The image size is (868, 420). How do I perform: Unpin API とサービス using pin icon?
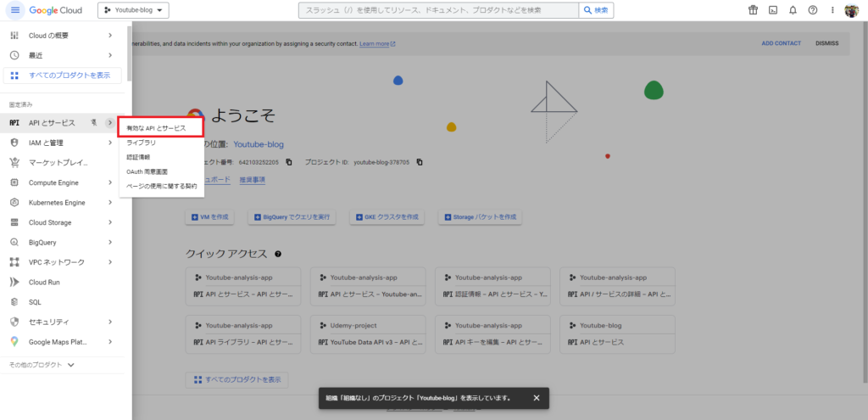click(x=94, y=122)
